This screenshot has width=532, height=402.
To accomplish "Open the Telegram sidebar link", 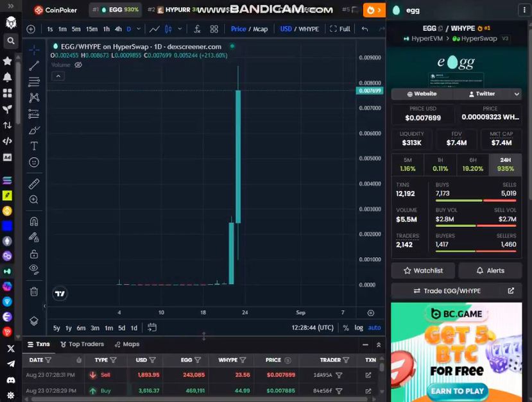I will pos(11,364).
